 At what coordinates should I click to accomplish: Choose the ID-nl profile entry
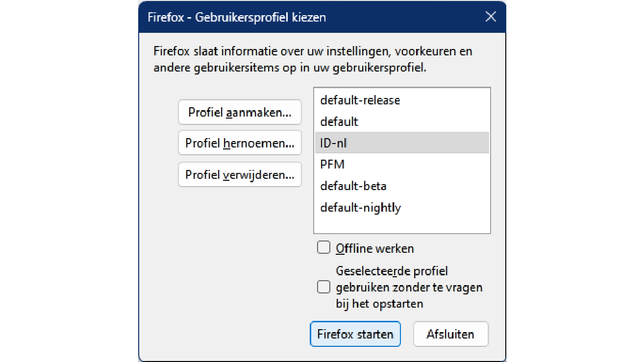tap(334, 143)
